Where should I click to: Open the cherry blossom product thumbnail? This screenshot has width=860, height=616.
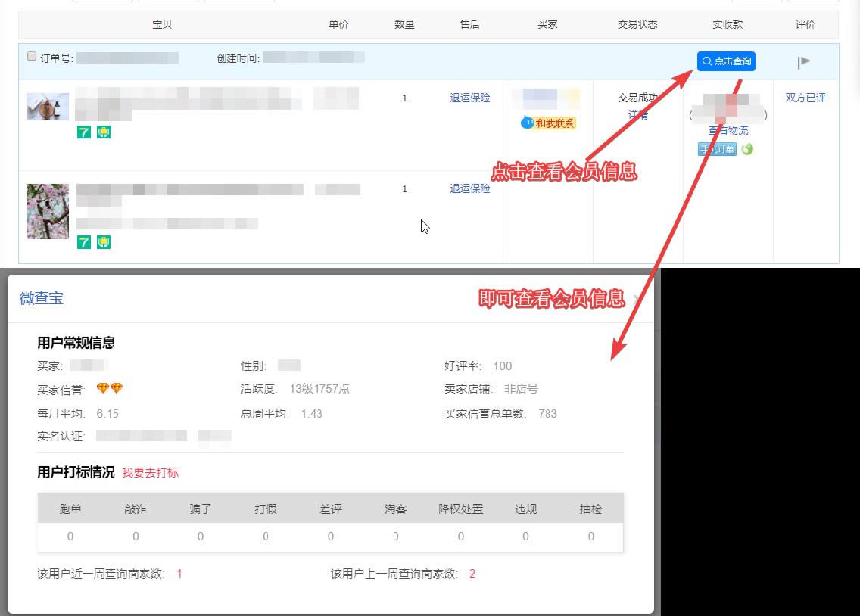[x=48, y=211]
